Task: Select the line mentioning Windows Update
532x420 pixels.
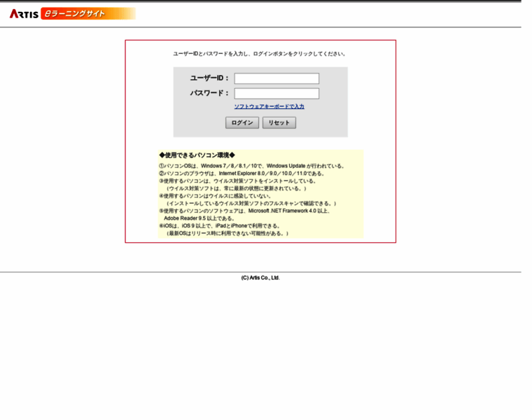Action: (252, 166)
